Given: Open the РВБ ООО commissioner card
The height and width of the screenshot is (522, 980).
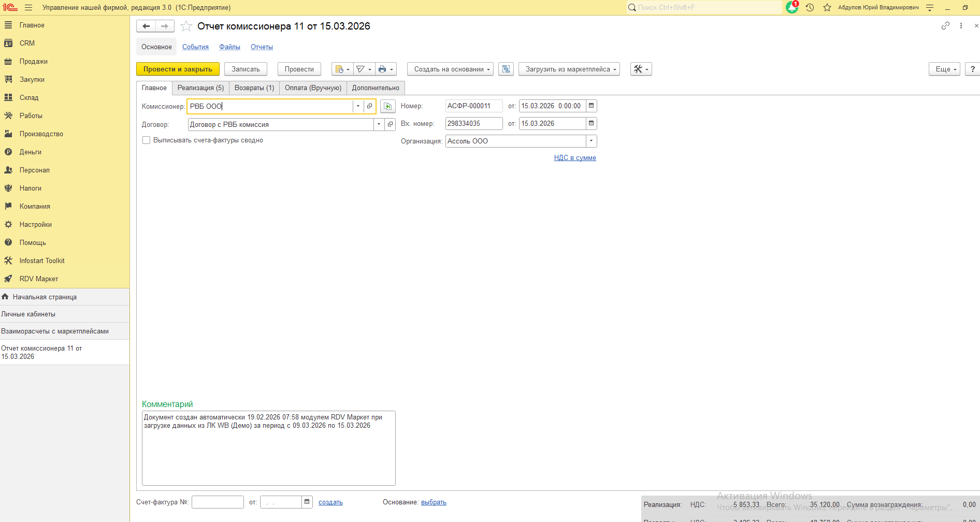Looking at the screenshot, I should pos(369,106).
